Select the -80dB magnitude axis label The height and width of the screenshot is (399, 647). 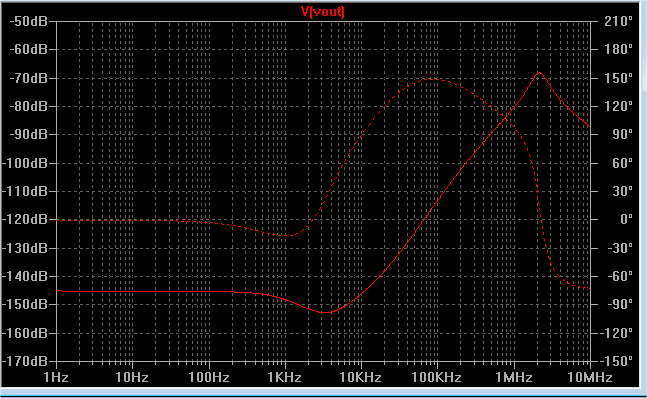(28, 106)
